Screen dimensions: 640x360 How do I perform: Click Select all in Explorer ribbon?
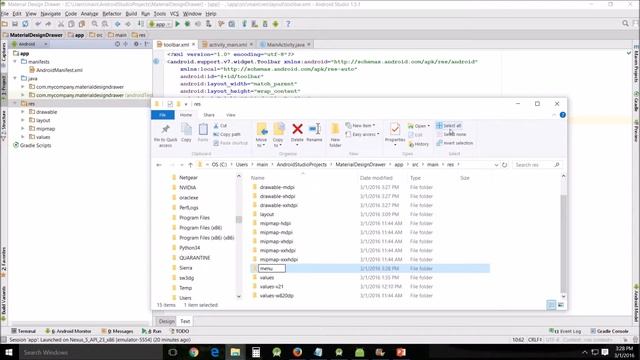point(449,126)
